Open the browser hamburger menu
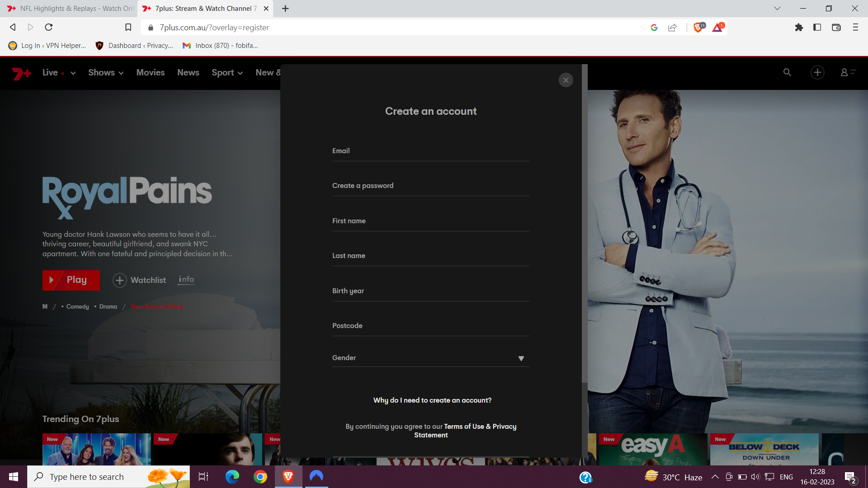This screenshot has width=868, height=488. coord(855,28)
